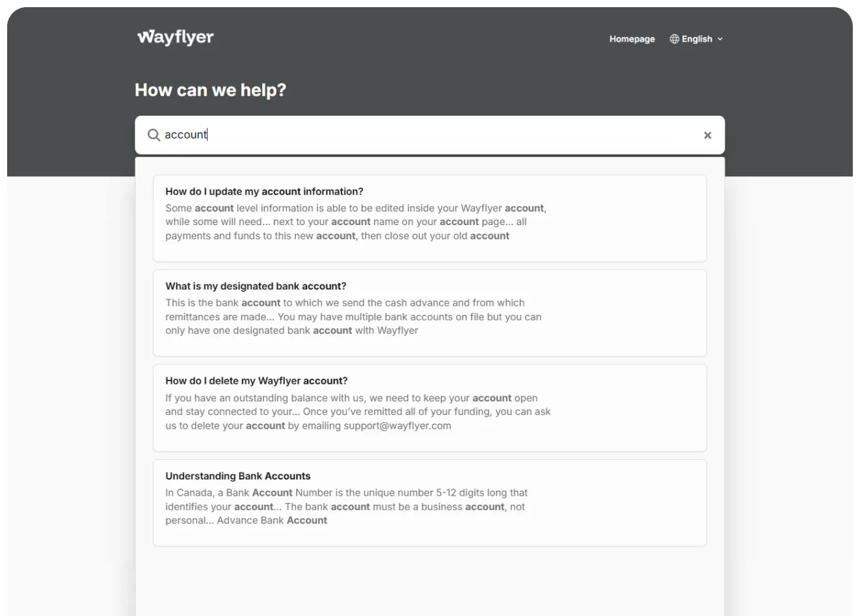
Task: Click the snippet starting "This is the bank account"
Action: tap(353, 317)
